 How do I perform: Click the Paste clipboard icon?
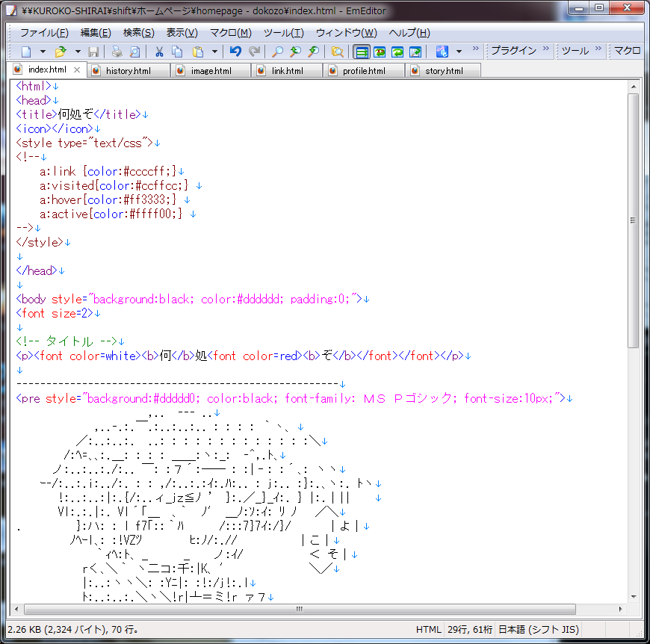198,52
